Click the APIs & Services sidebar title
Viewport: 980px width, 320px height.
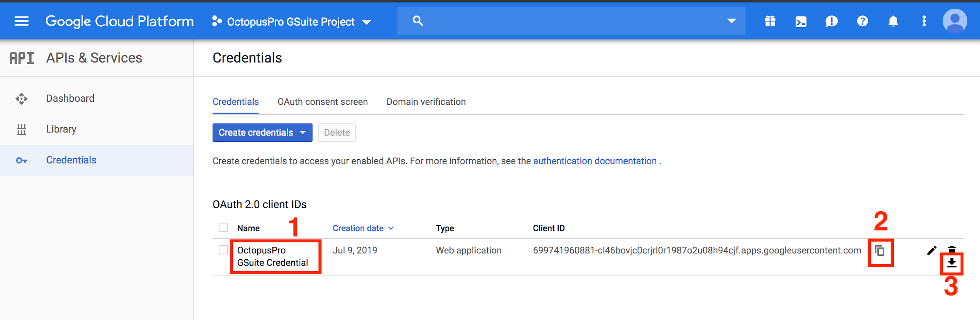click(x=94, y=58)
